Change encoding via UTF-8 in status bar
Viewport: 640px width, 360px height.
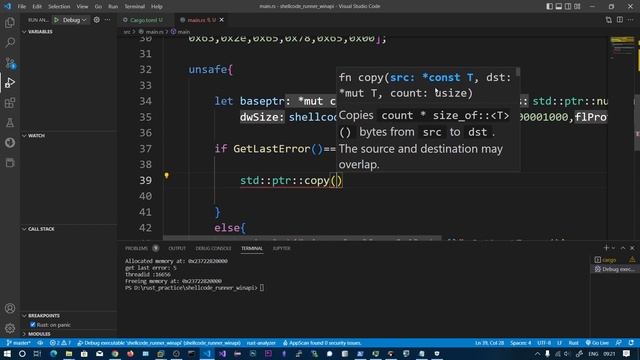[544, 343]
